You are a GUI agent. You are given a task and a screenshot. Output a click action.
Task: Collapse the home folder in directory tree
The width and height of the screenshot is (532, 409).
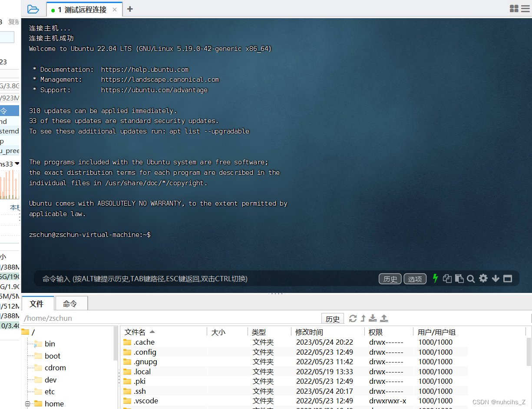[27, 403]
